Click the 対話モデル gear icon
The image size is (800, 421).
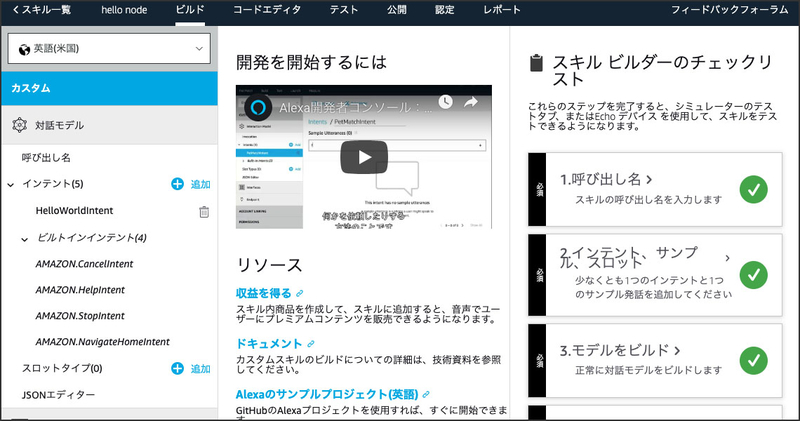(19, 125)
